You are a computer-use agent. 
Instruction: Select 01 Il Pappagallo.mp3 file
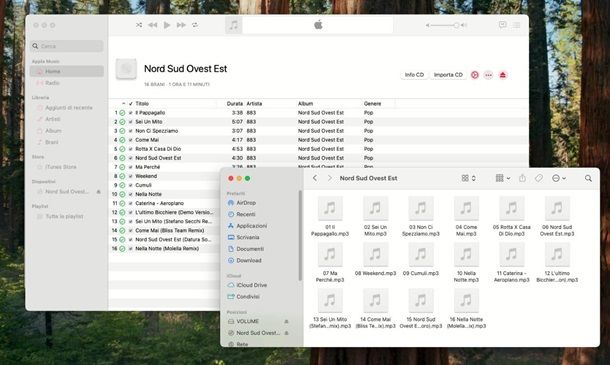click(x=330, y=216)
